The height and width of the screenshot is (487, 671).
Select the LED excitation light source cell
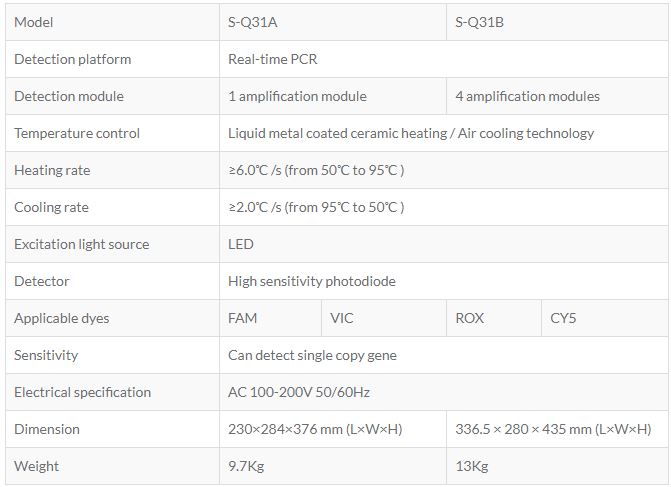pyautogui.click(x=241, y=244)
